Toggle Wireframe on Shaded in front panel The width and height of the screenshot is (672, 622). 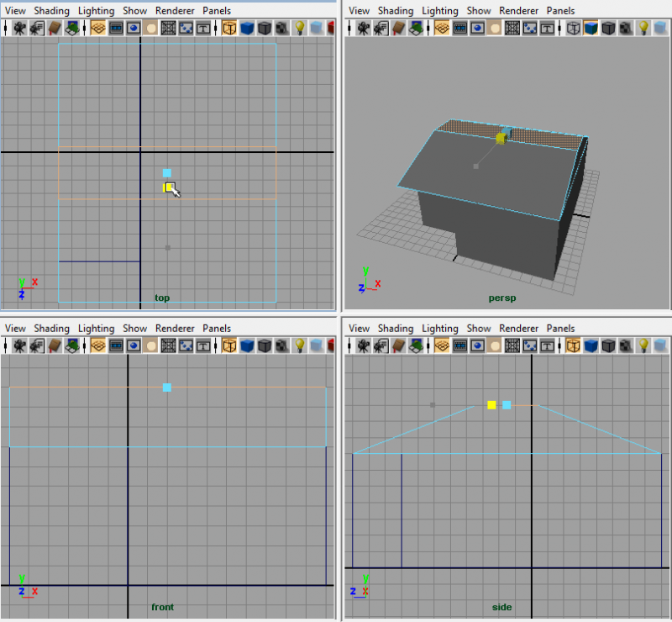265,345
